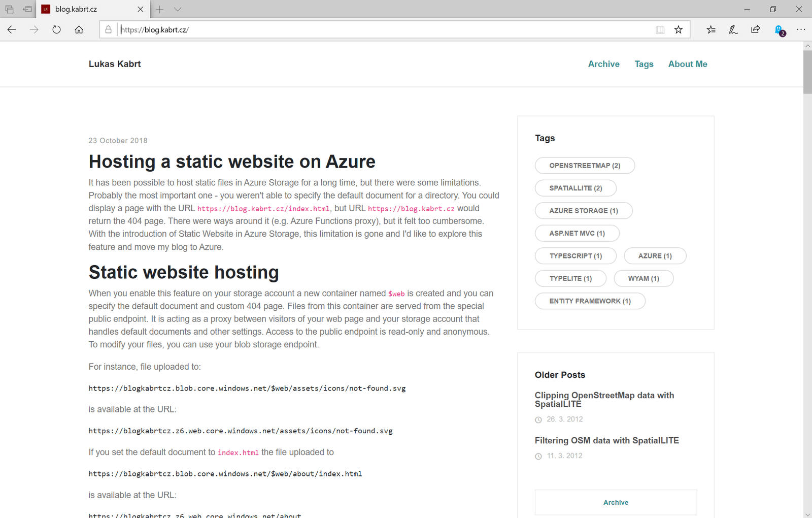Close the blog.kabrt.cz tab
The width and height of the screenshot is (812, 518).
(141, 9)
